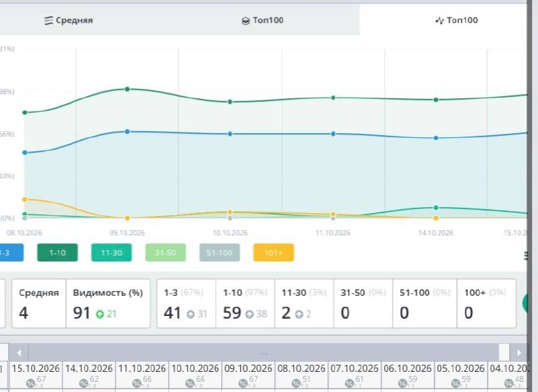This screenshot has height=392, width=538.
Task: Toggle the 101+ series legend button
Action: [274, 253]
